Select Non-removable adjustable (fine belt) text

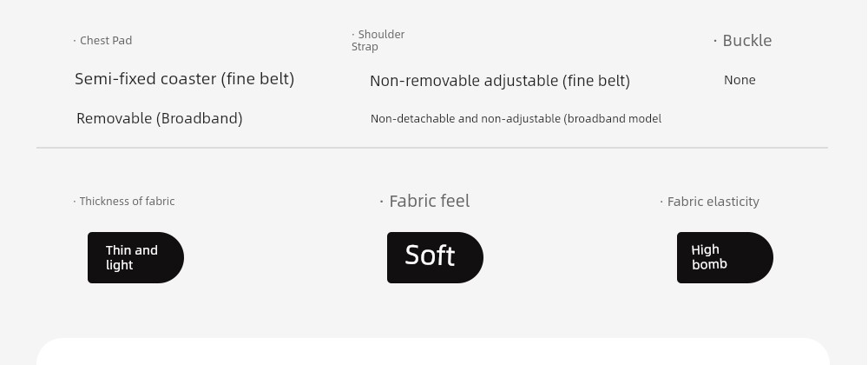tap(500, 81)
